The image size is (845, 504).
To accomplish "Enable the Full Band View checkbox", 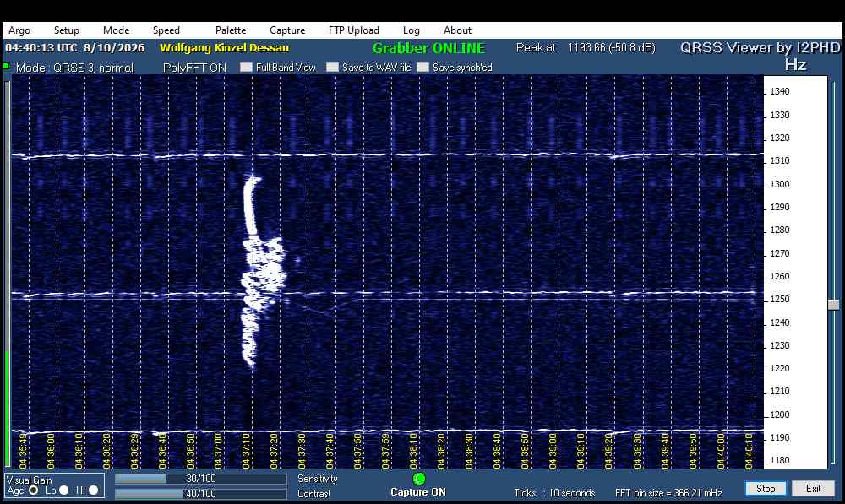I will pos(246,68).
